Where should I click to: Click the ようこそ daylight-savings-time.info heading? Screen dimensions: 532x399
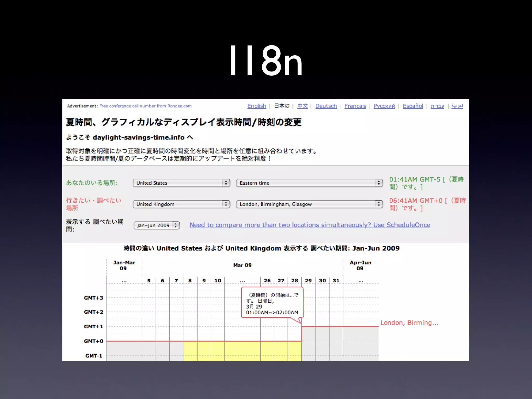pyautogui.click(x=129, y=137)
